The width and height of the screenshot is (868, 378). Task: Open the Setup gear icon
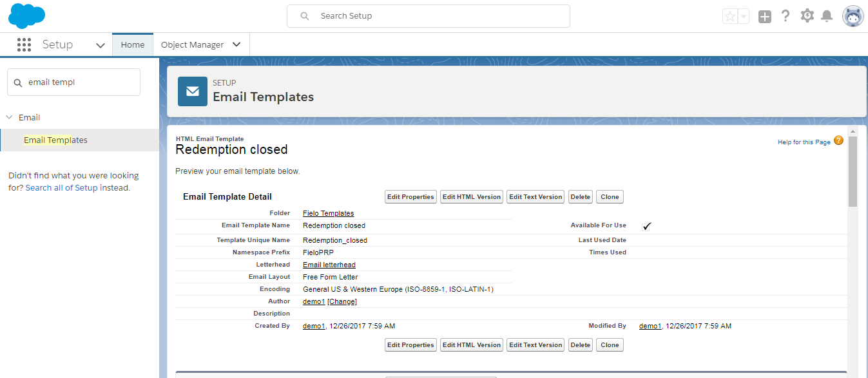[x=807, y=16]
